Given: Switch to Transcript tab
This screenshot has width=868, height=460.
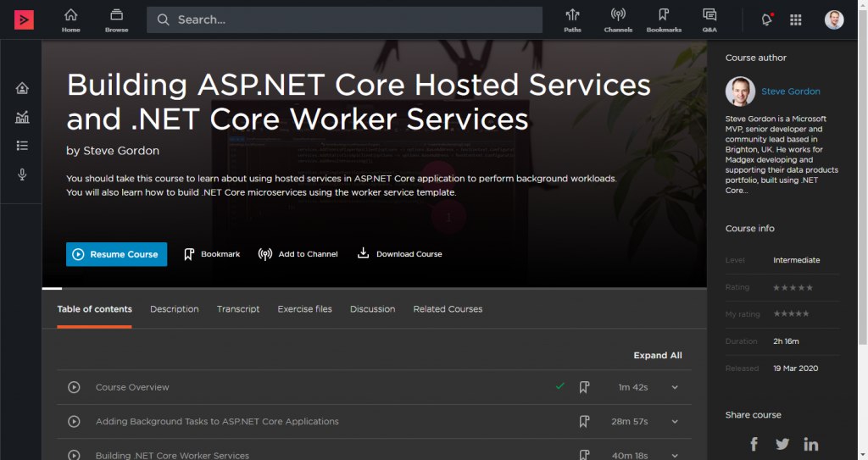Looking at the screenshot, I should 238,309.
